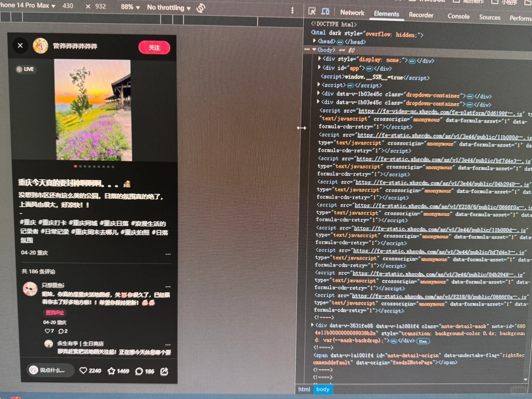
Task: Tap the red 关注 follow button
Action: point(154,47)
